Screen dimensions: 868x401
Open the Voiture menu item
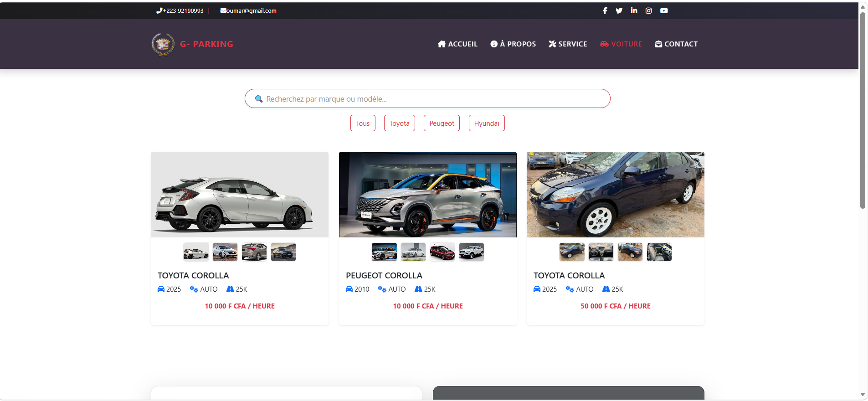pyautogui.click(x=621, y=44)
